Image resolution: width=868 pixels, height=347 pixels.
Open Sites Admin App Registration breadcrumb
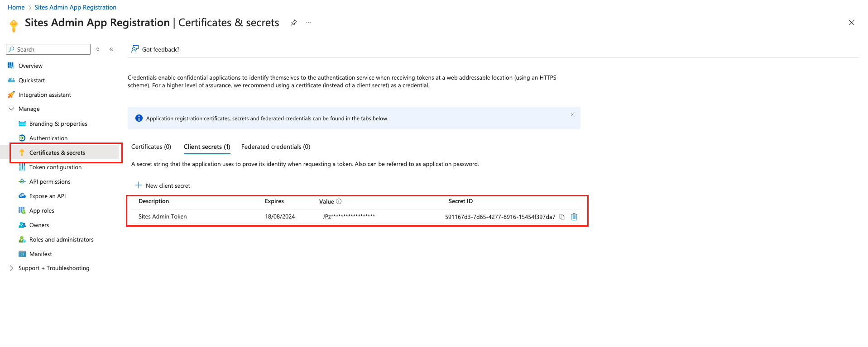click(x=76, y=7)
